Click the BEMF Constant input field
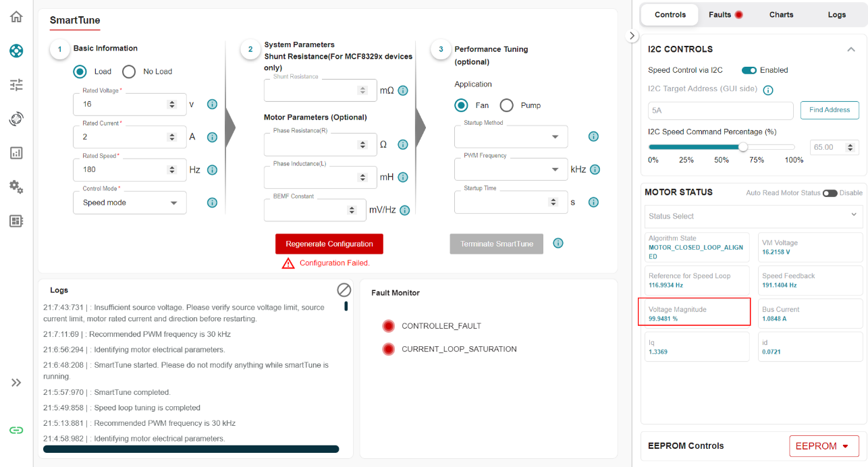The width and height of the screenshot is (868, 467). [315, 210]
